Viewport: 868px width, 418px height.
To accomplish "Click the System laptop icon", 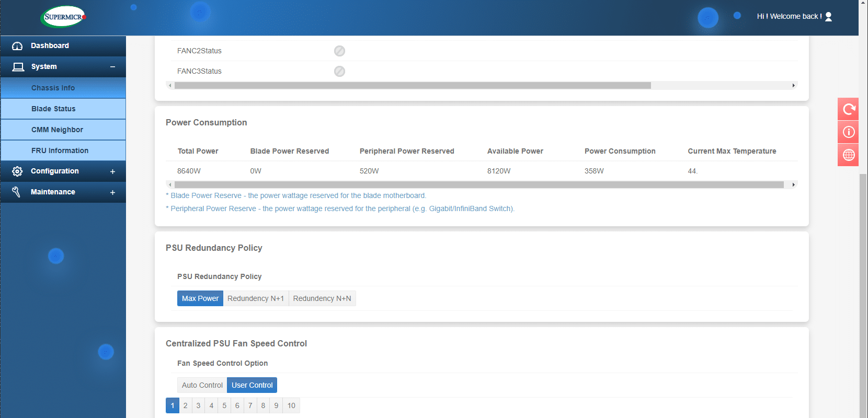I will click(x=18, y=67).
